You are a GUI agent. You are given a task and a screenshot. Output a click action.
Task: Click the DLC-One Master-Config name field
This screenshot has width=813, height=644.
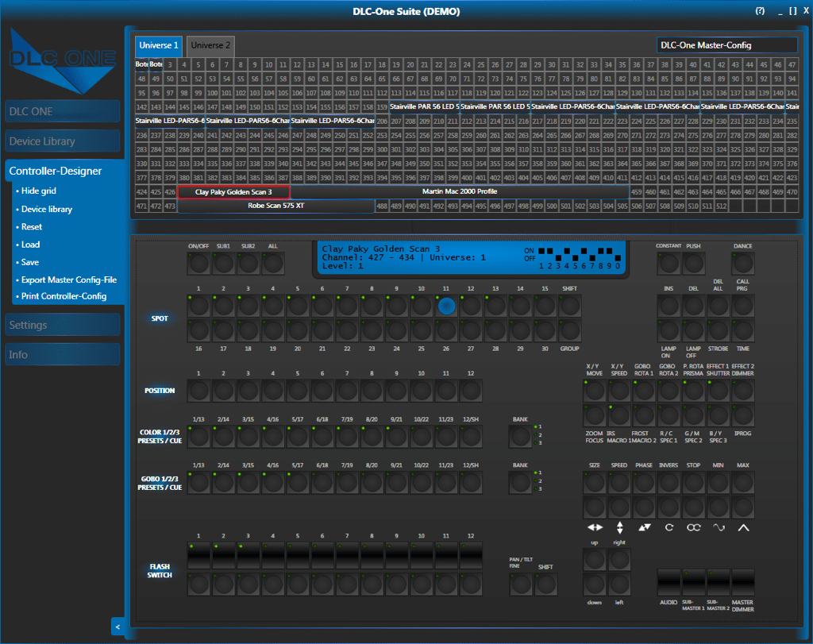click(x=726, y=45)
